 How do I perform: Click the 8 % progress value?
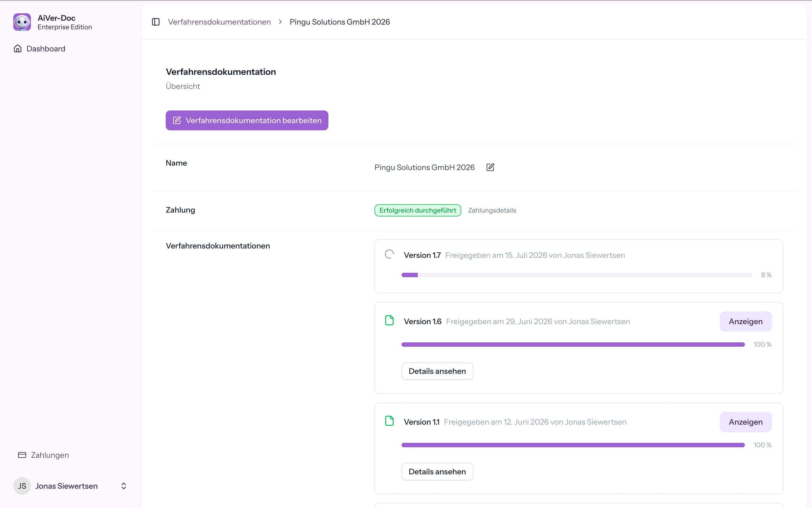coord(766,275)
